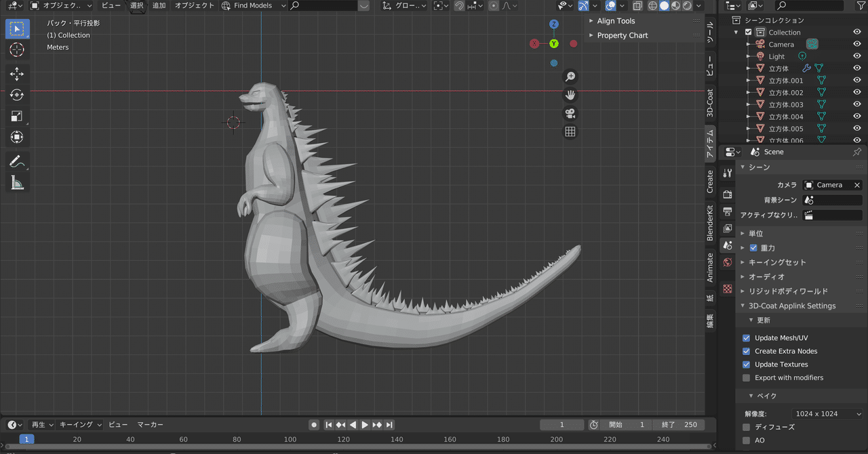868x454 pixels.
Task: Click the camera view icon in viewport
Action: tap(570, 113)
